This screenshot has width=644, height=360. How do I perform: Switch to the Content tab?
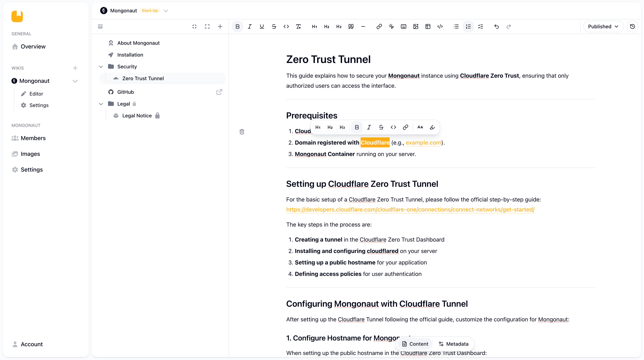pyautogui.click(x=415, y=344)
